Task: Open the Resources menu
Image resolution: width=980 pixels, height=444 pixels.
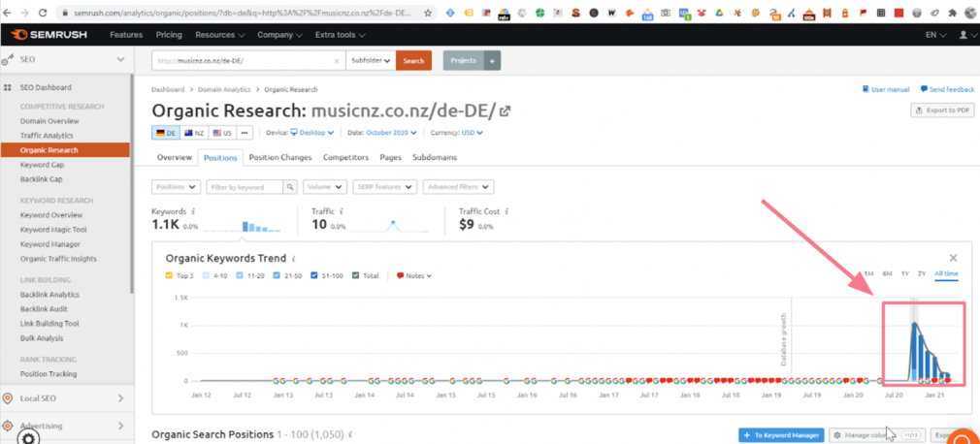Action: pos(220,35)
